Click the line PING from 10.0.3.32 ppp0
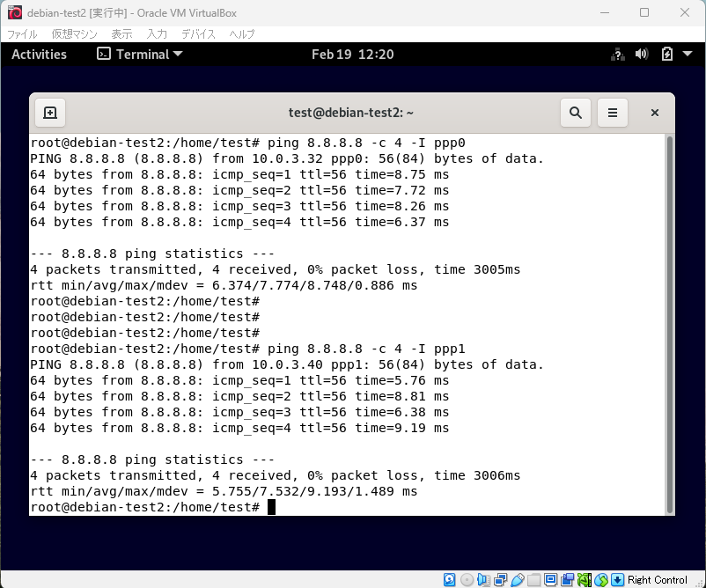Screen dimensions: 706x588 point(287,158)
